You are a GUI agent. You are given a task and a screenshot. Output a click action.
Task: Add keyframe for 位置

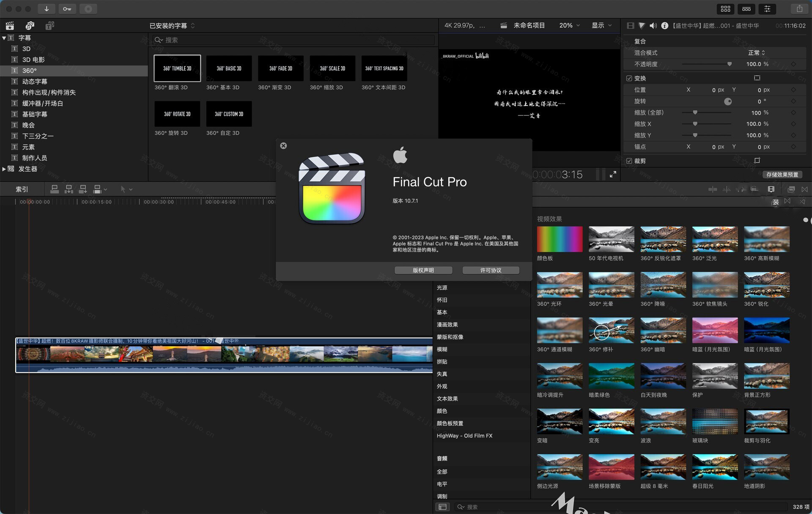(793, 90)
